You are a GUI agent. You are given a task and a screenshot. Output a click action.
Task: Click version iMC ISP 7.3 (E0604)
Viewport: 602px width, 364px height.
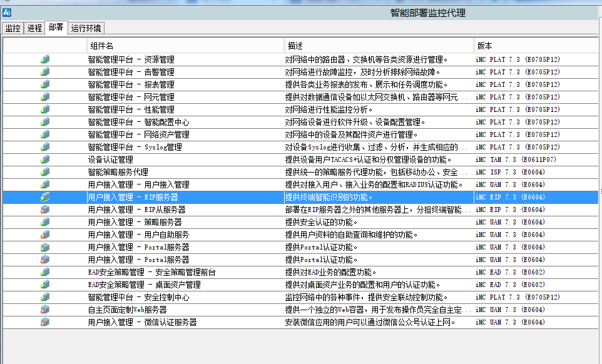tap(510, 172)
